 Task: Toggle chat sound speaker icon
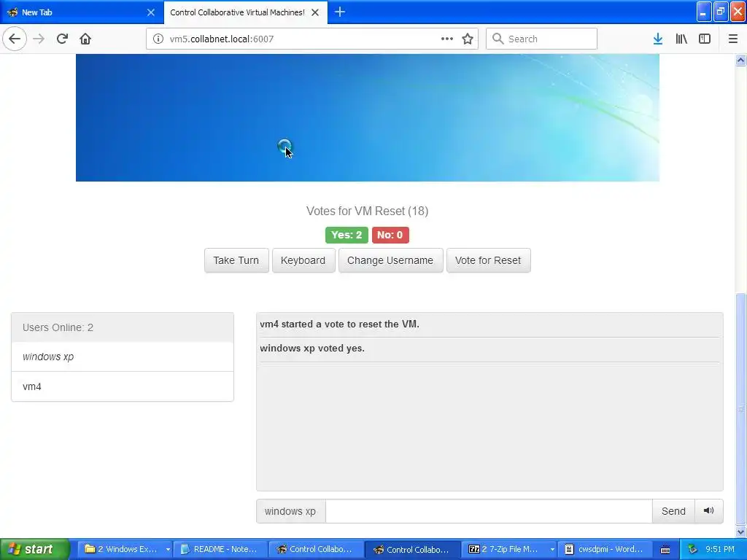(x=709, y=511)
